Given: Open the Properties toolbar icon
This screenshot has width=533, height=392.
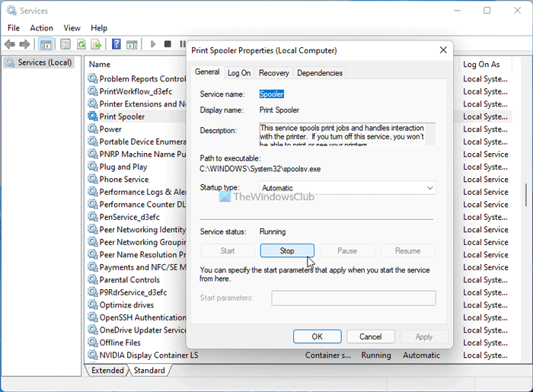Looking at the screenshot, I should click(65, 44).
